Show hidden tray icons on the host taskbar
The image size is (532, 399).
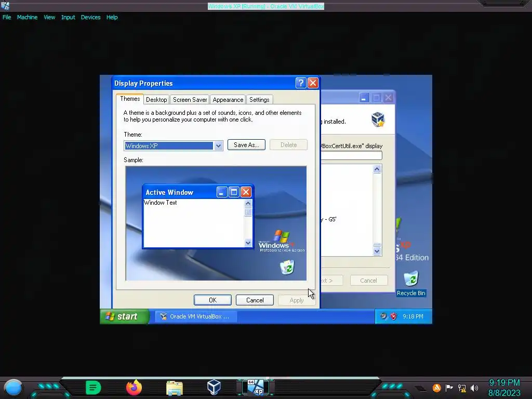420,389
